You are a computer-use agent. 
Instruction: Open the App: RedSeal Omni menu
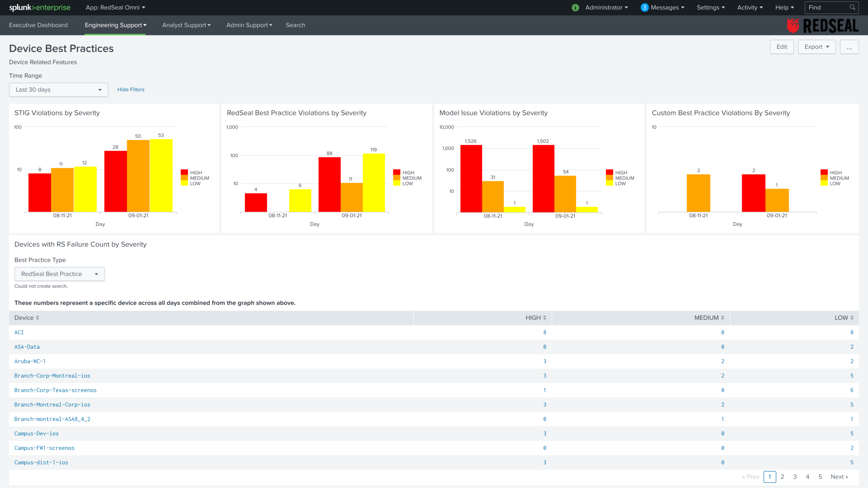pos(115,7)
